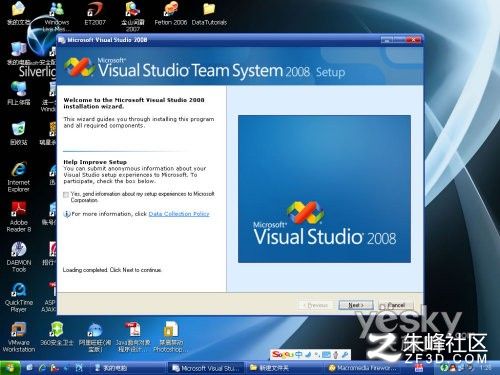Viewport: 500px width, 375px height.
Task: Switch to the folder window taskbar button
Action: click(x=284, y=368)
